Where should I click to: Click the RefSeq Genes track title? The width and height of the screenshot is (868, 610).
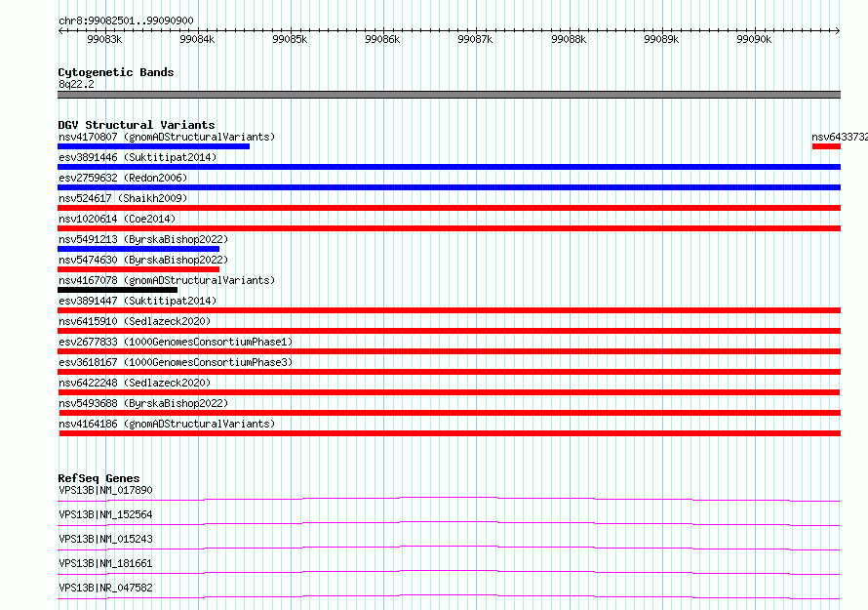(99, 478)
